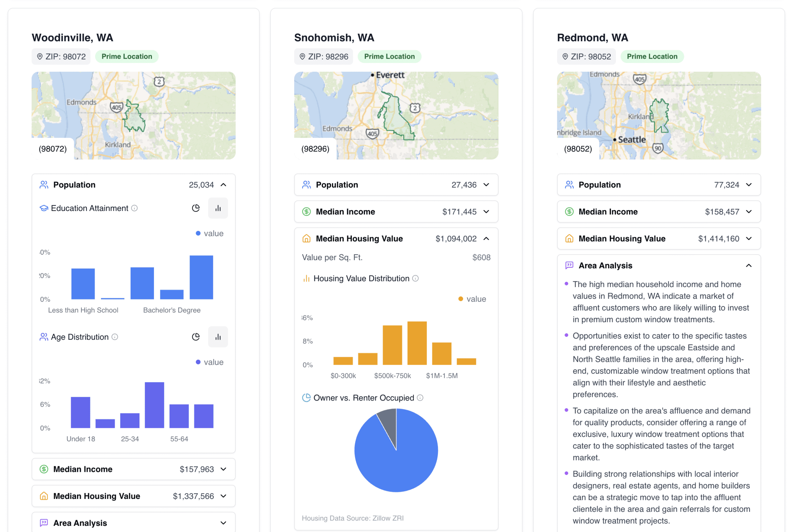Switch Age Distribution to pie chart view
Screen dimensions: 798x532
click(x=196, y=337)
